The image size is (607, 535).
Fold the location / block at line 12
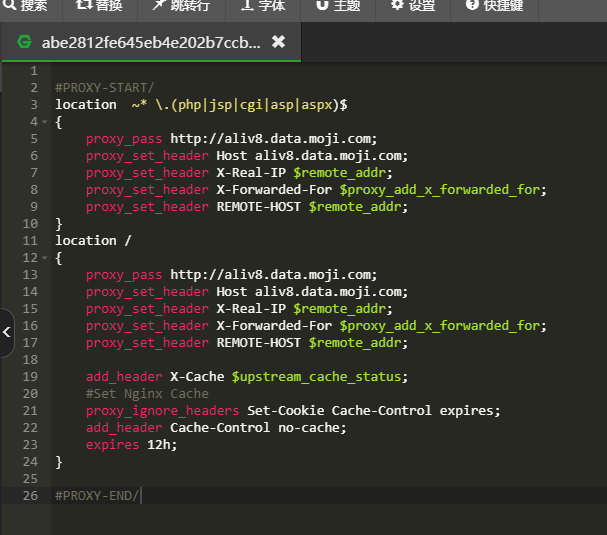click(x=43, y=257)
